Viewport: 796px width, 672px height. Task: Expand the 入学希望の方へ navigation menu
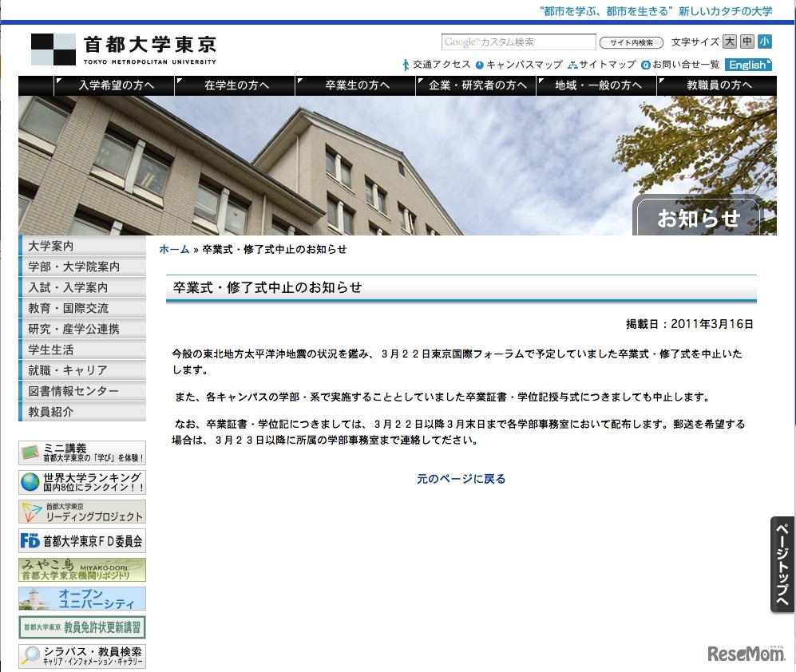point(114,85)
